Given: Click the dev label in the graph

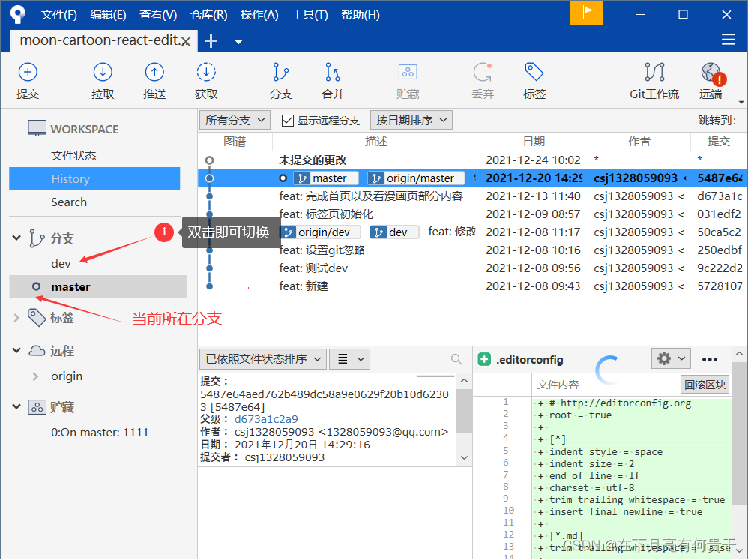Looking at the screenshot, I should click(x=394, y=232).
